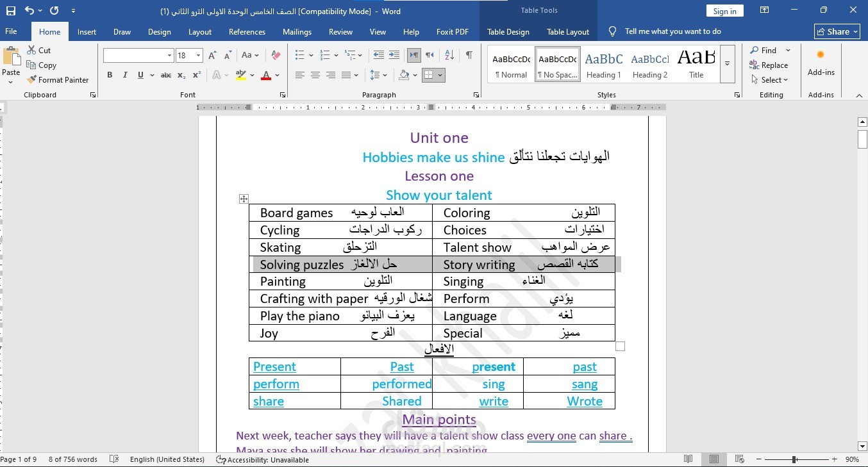This screenshot has height=467, width=868.
Task: Apply subscript formatting
Action: 181,75
